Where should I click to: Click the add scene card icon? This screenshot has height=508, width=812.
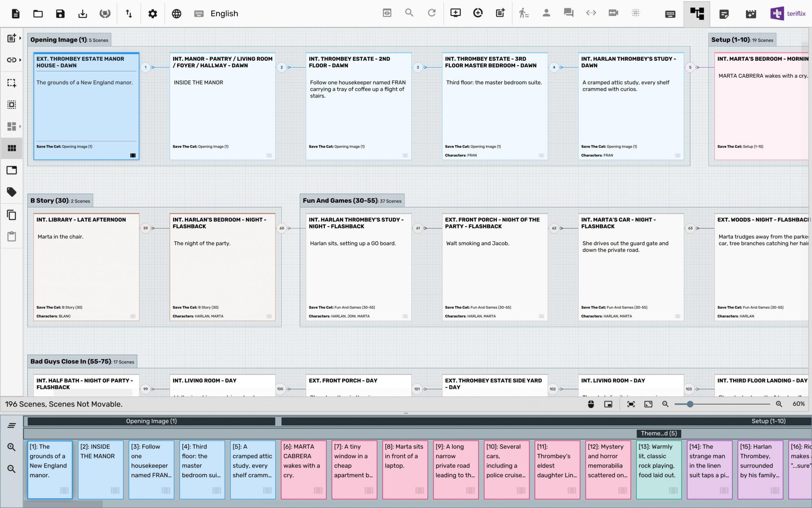(x=500, y=13)
